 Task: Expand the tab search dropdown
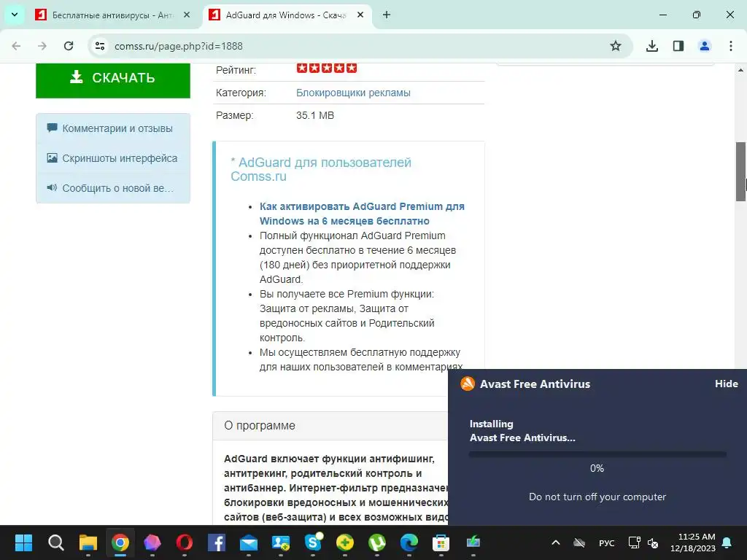click(x=15, y=15)
